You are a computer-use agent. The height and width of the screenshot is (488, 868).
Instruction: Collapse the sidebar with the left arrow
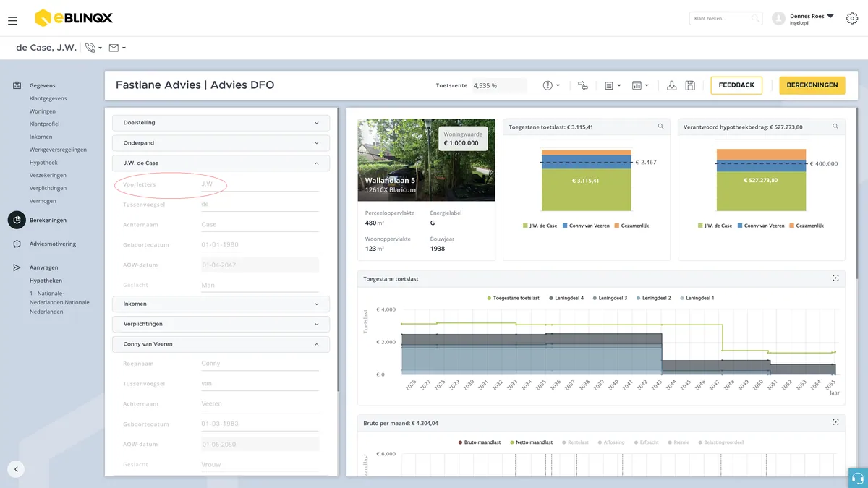point(16,468)
